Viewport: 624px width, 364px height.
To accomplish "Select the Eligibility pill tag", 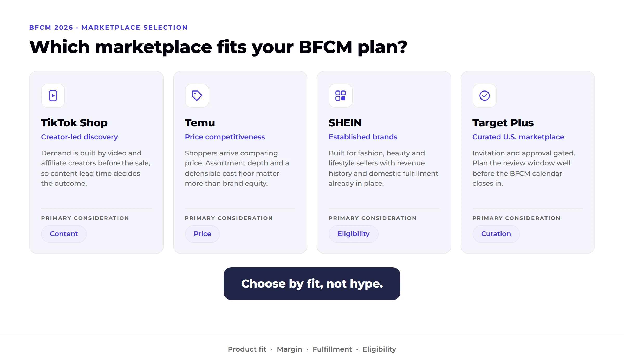I will (x=354, y=234).
